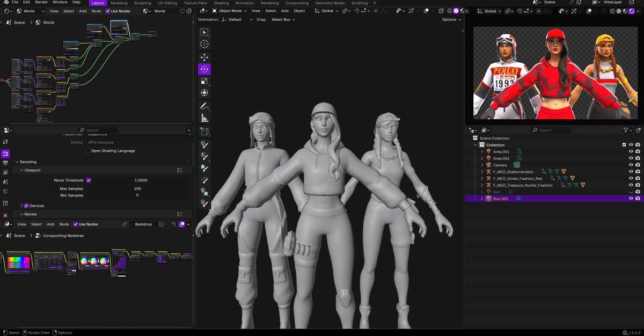Add a new workspace with plus button
The image size is (644, 336).
point(375,3)
